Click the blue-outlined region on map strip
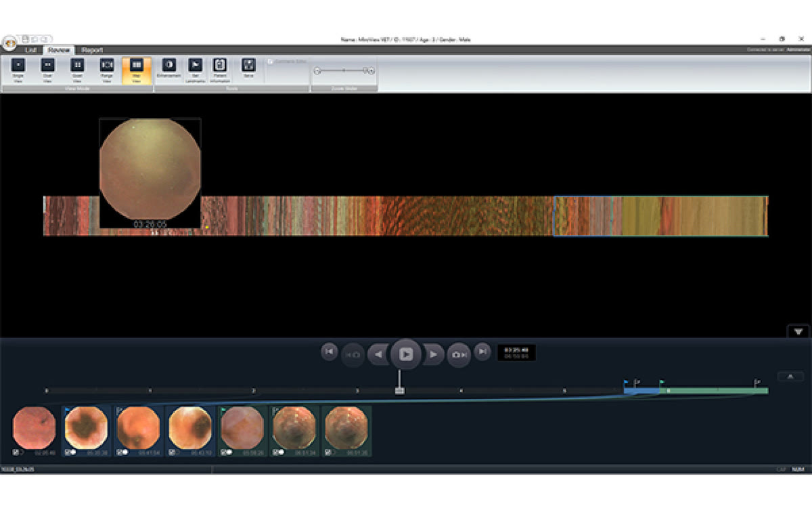This screenshot has width=812, height=508. [583, 216]
